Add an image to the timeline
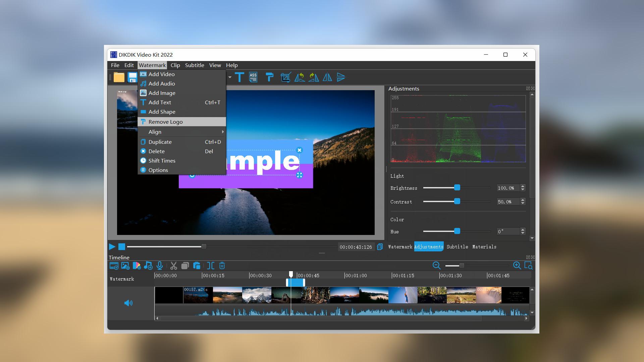The height and width of the screenshot is (362, 644). pyautogui.click(x=125, y=266)
